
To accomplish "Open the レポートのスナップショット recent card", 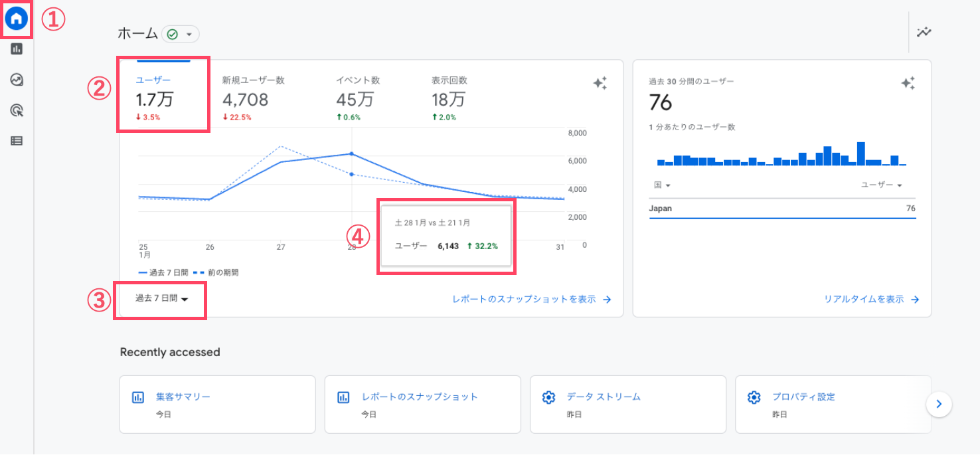I will click(x=422, y=405).
